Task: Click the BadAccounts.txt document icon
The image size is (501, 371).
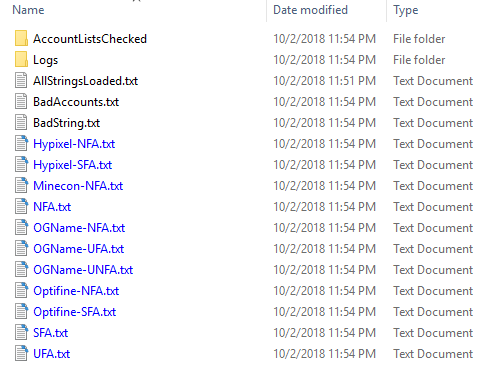Action: click(21, 102)
